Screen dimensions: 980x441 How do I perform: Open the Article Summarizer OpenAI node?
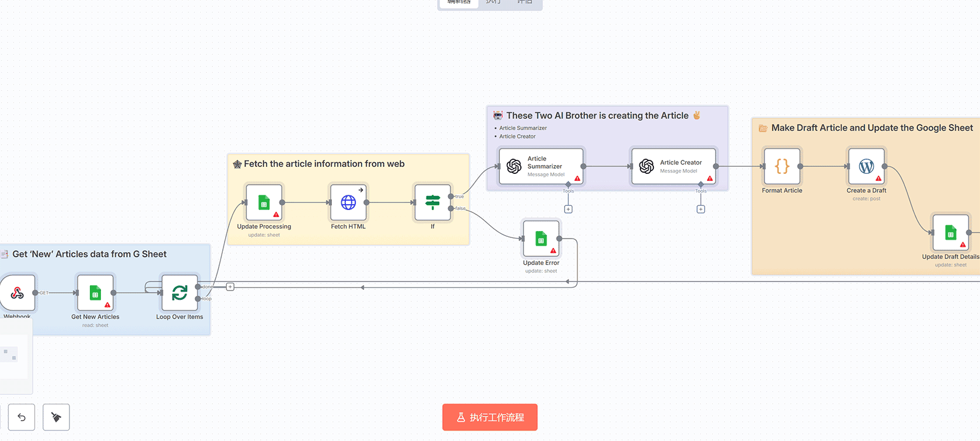(541, 166)
